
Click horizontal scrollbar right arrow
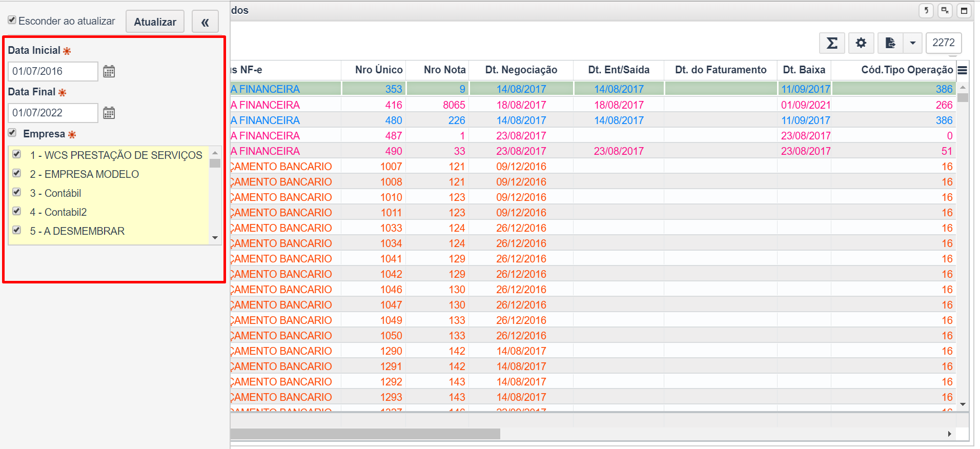tap(950, 434)
